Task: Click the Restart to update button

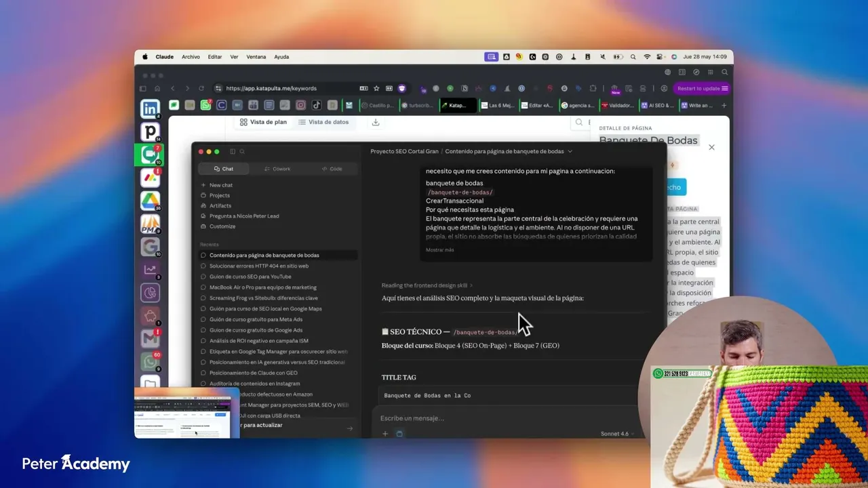Action: pyautogui.click(x=703, y=88)
